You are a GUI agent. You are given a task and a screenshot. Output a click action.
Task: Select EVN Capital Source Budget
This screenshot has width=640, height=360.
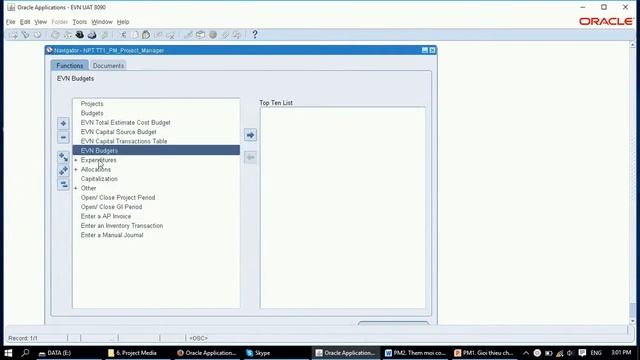(118, 132)
